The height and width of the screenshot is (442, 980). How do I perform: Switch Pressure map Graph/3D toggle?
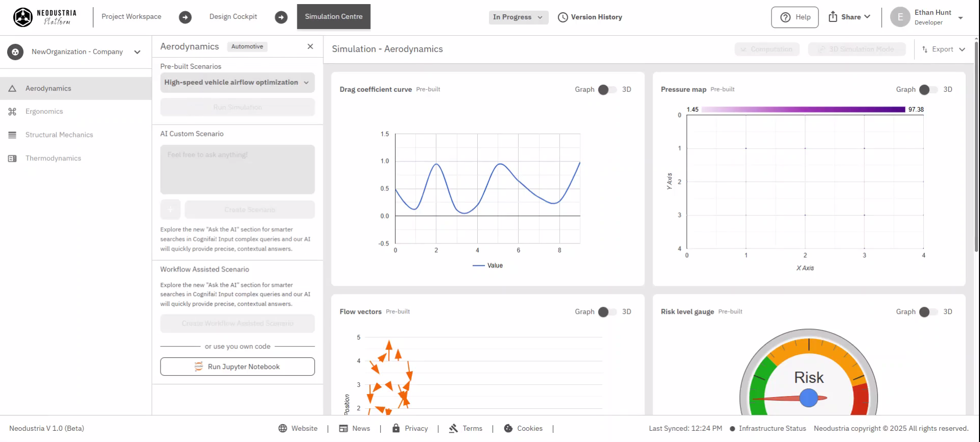[x=928, y=90]
